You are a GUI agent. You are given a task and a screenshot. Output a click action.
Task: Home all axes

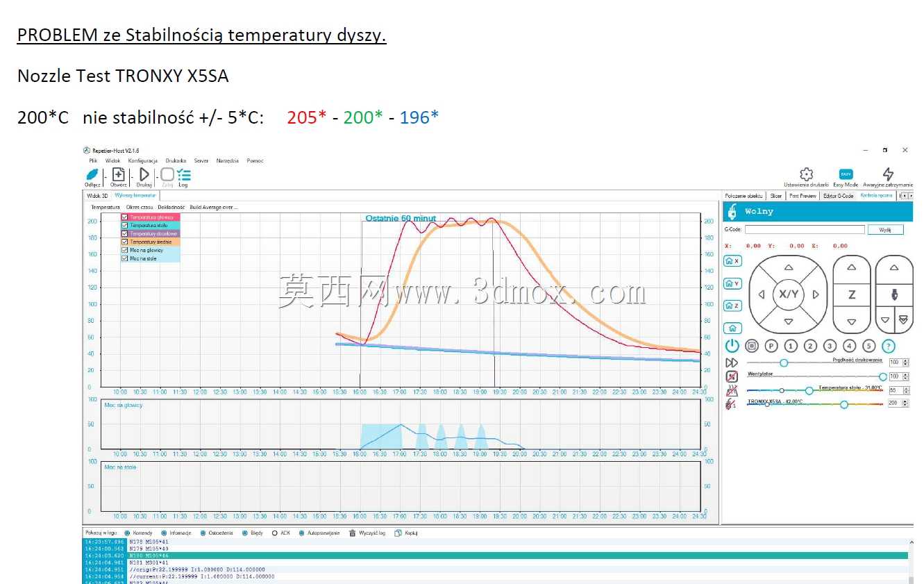click(732, 328)
